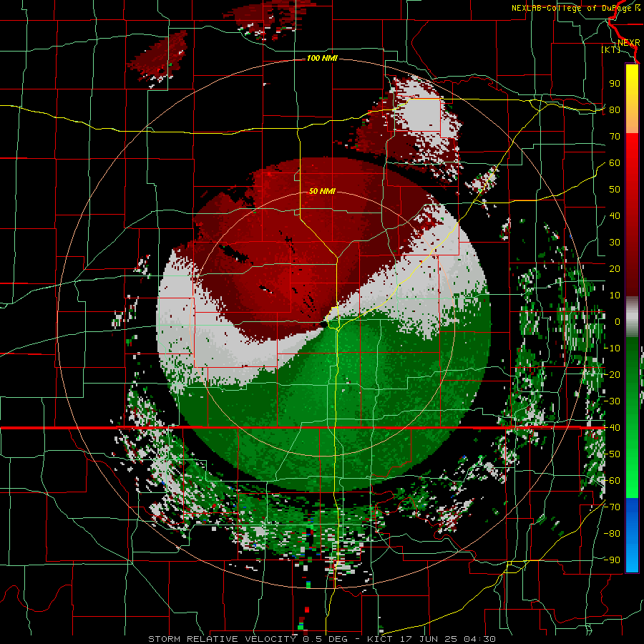Click the -40 value on the velocity scale
The width and height of the screenshot is (644, 644).
(612, 428)
